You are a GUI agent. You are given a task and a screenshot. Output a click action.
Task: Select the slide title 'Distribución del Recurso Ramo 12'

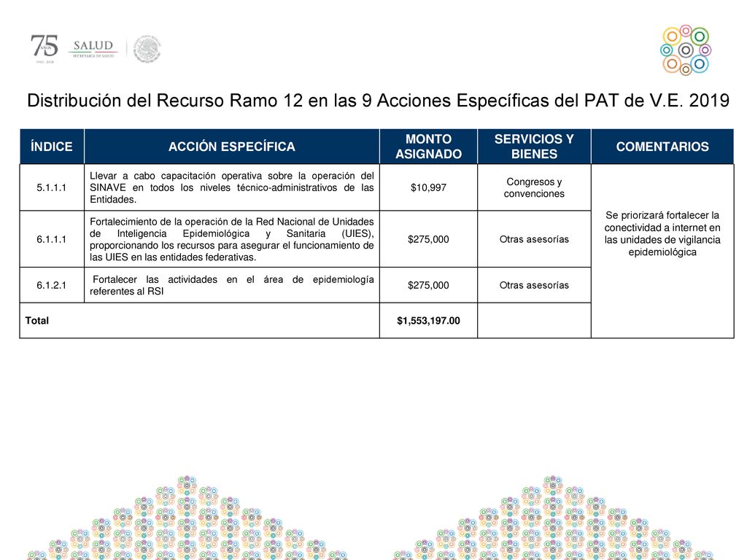(x=379, y=101)
